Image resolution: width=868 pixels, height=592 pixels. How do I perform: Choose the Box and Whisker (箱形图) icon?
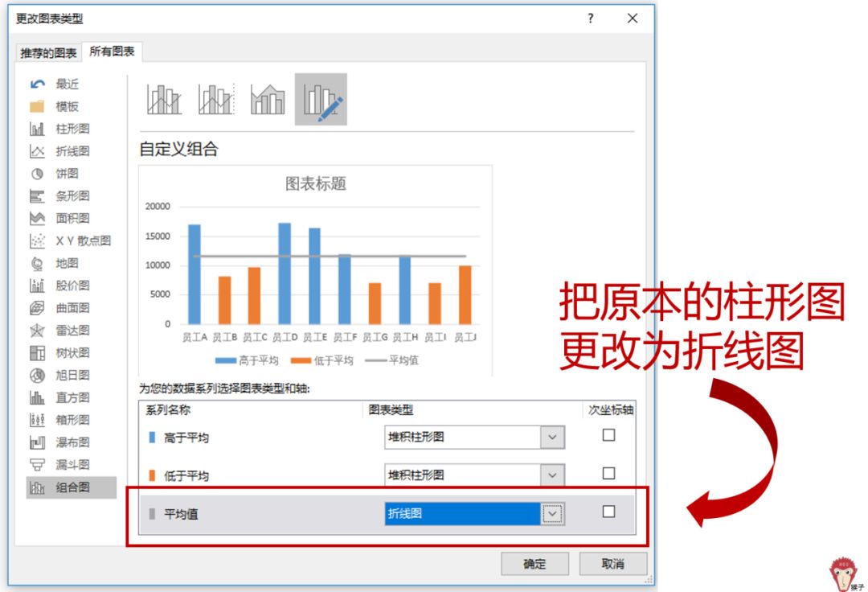(37, 420)
